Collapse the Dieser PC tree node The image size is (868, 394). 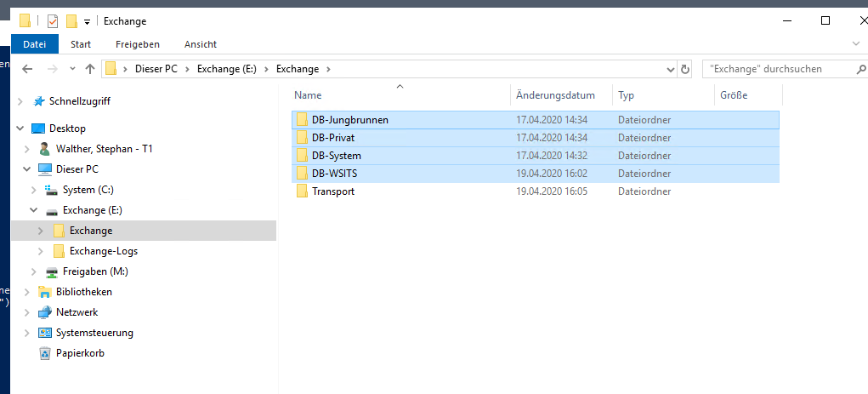(x=26, y=169)
